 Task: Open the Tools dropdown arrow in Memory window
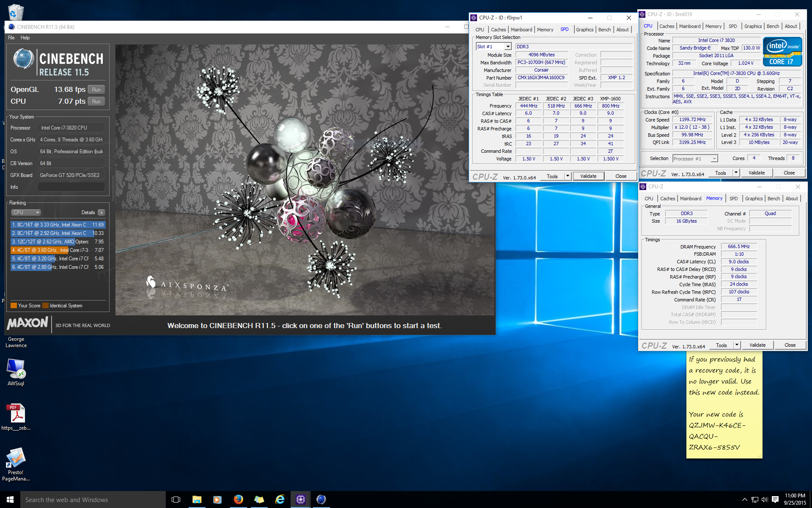(x=737, y=345)
